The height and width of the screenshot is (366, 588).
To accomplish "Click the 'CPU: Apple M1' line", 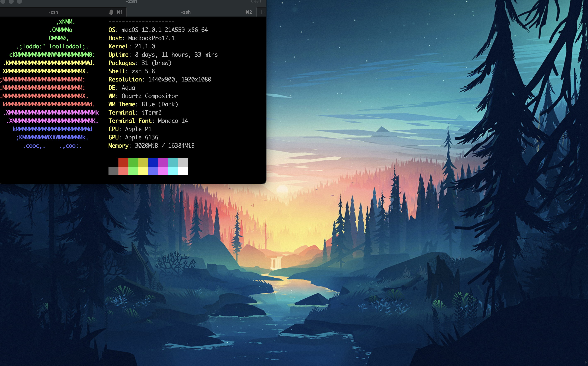I will point(130,129).
